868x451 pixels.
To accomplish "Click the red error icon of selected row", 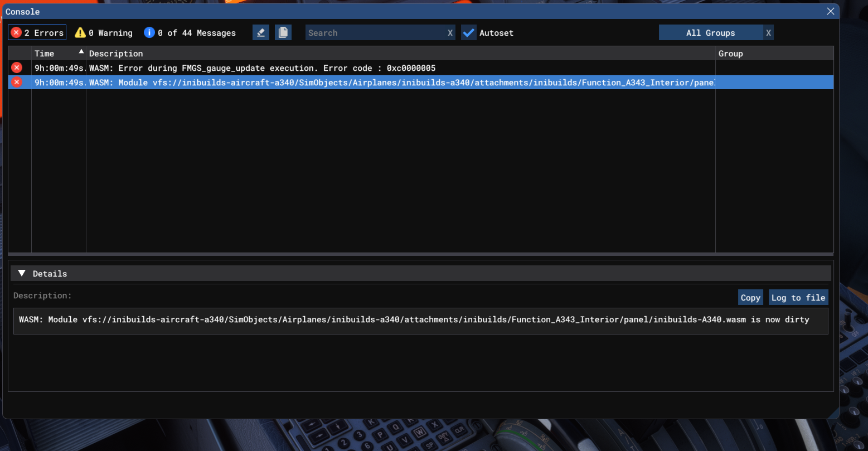I will coord(17,83).
